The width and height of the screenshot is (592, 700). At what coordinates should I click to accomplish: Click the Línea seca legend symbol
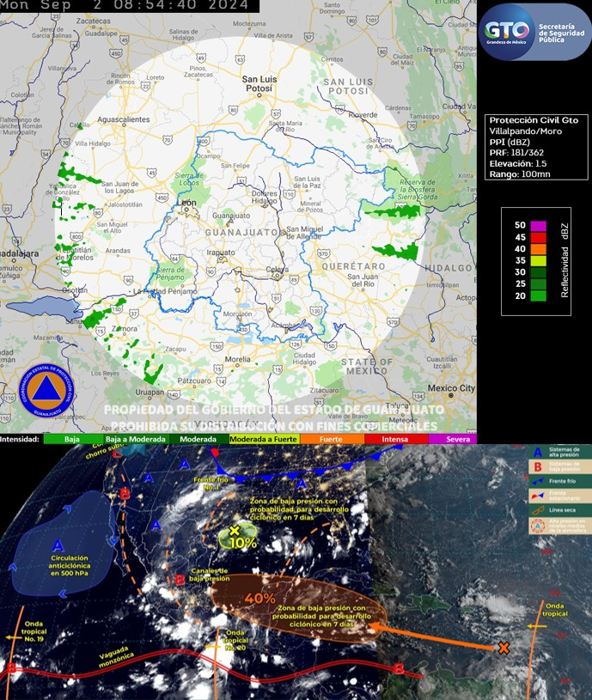pyautogui.click(x=538, y=510)
